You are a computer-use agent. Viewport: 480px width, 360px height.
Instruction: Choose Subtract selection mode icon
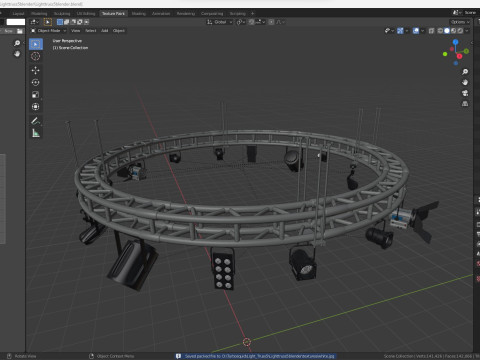pyautogui.click(x=73, y=22)
